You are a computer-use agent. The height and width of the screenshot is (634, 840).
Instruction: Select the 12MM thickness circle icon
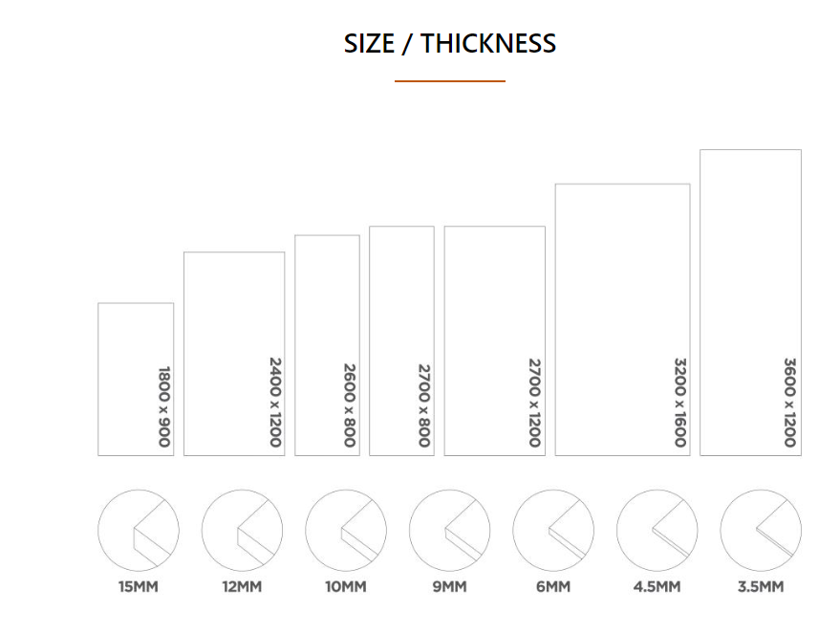(242, 530)
